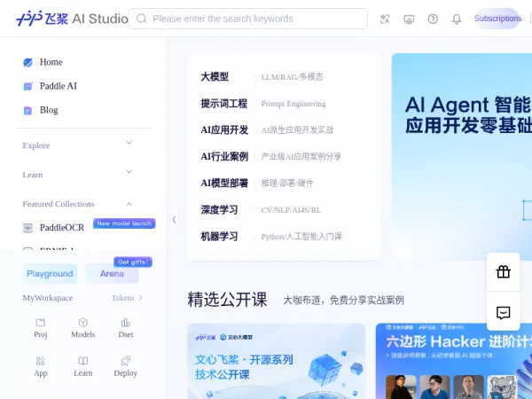Open the notifications bell icon

[x=457, y=19]
